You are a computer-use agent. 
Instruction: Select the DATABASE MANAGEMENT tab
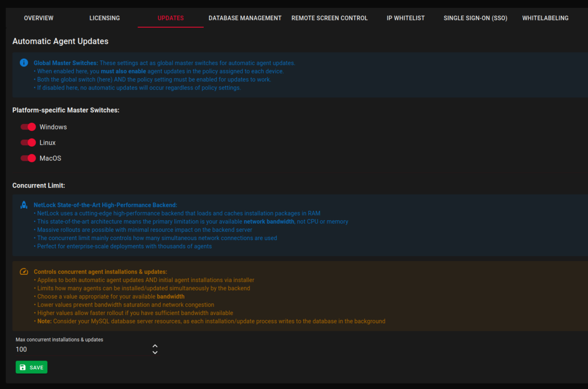coord(245,18)
